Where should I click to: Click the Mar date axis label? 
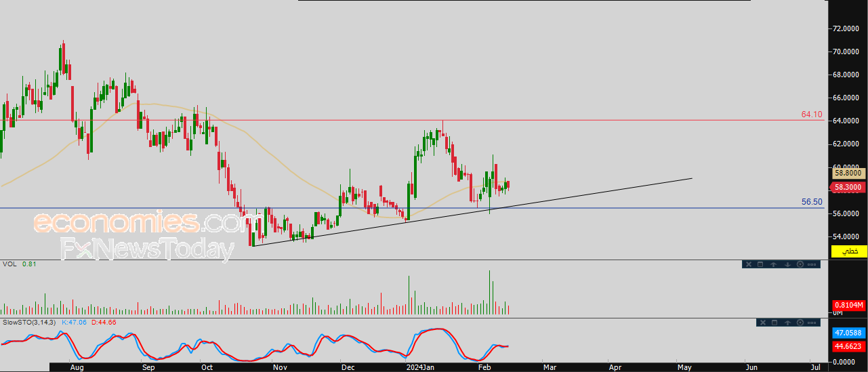pos(550,367)
